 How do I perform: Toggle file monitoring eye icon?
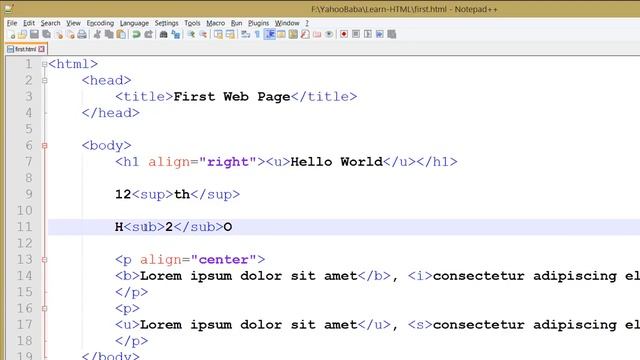[x=329, y=34]
